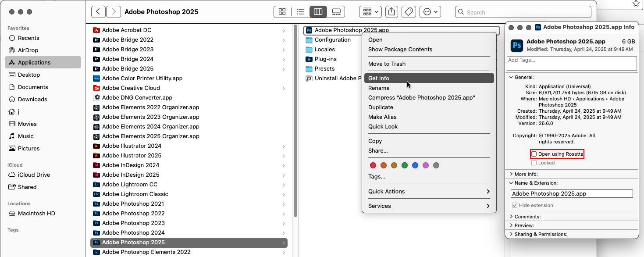Select Applications in the sidebar

pos(43,62)
